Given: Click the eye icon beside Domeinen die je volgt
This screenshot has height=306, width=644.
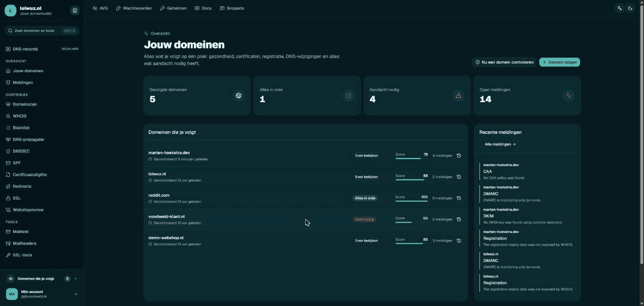Looking at the screenshot, I should [x=11, y=279].
